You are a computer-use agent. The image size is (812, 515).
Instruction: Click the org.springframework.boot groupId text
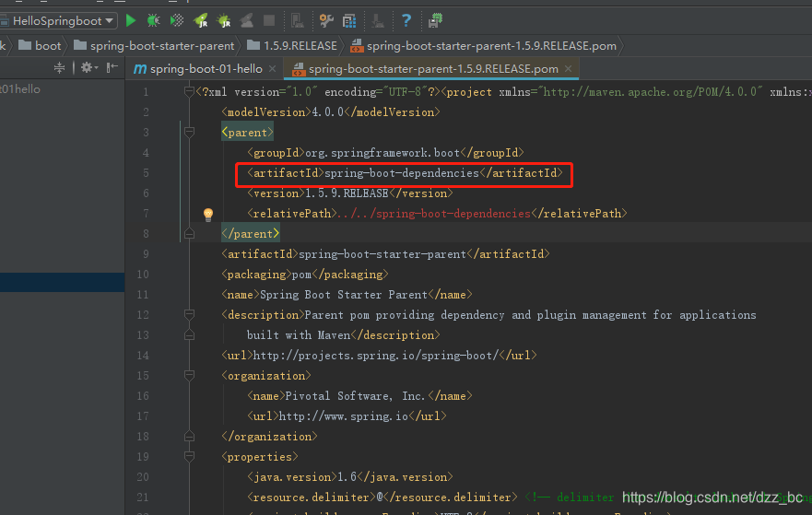(x=382, y=153)
